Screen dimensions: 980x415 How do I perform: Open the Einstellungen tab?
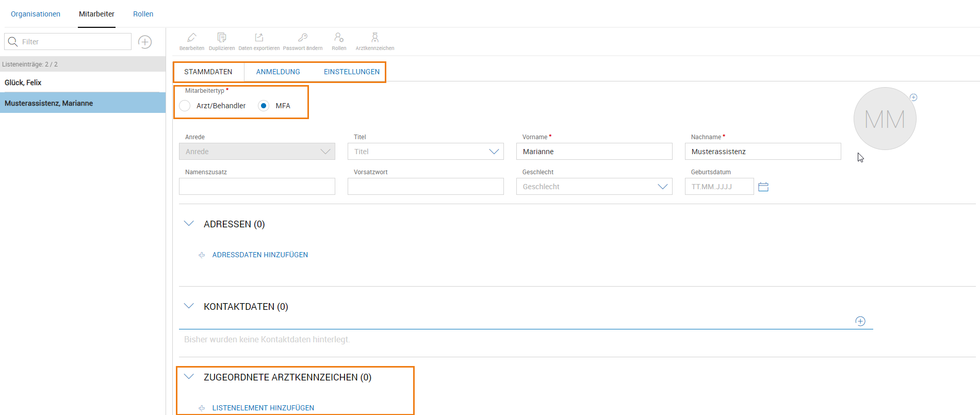pos(352,72)
